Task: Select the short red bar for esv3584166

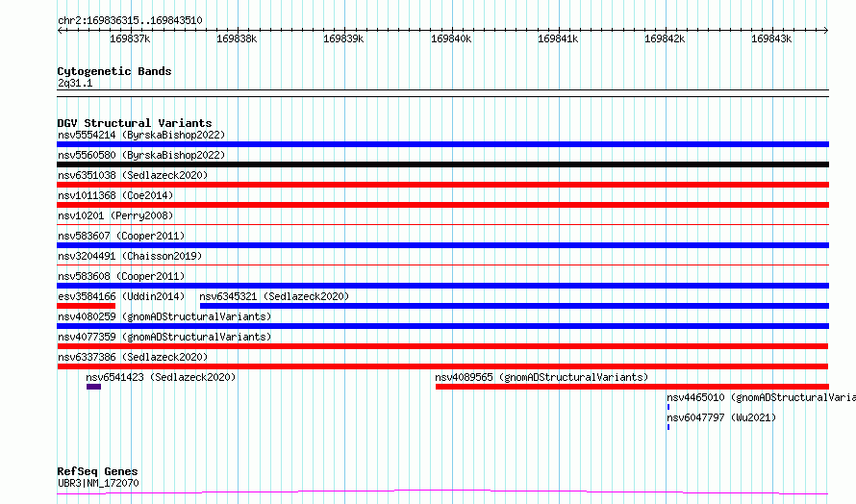Action: (87, 306)
